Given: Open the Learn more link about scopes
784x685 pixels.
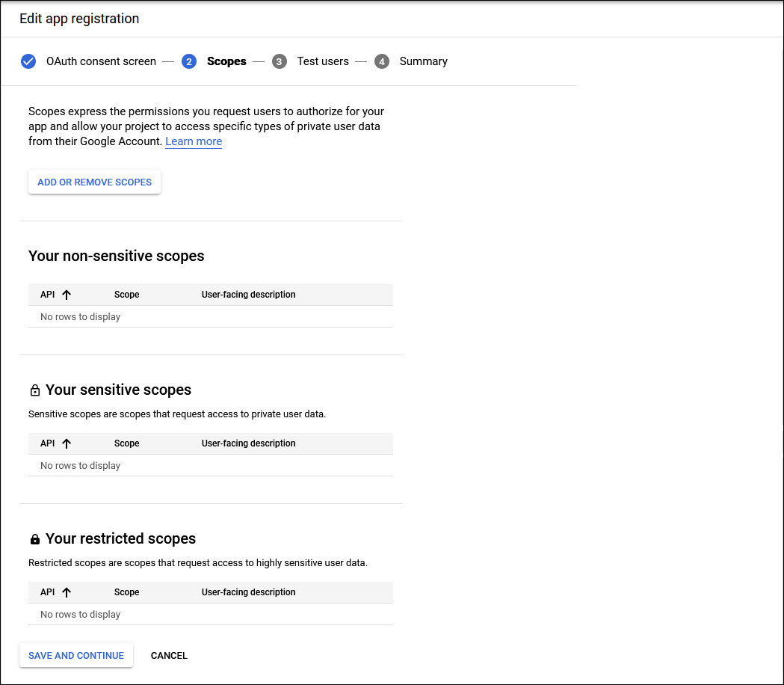Looking at the screenshot, I should pos(194,141).
